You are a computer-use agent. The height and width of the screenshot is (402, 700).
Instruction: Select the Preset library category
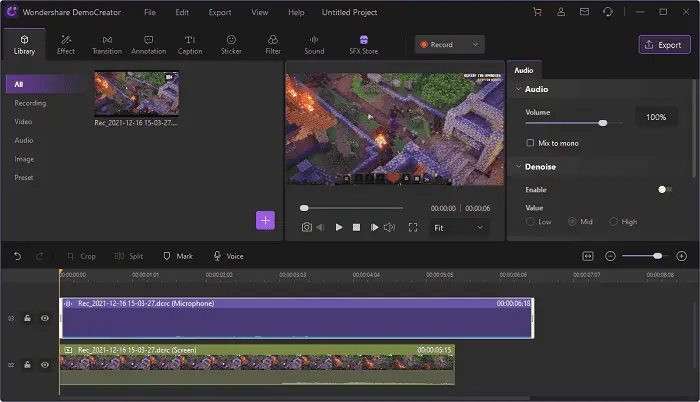click(24, 178)
